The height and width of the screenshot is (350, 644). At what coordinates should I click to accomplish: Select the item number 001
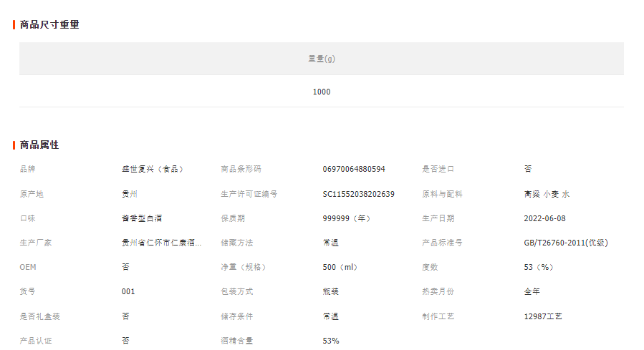128,292
